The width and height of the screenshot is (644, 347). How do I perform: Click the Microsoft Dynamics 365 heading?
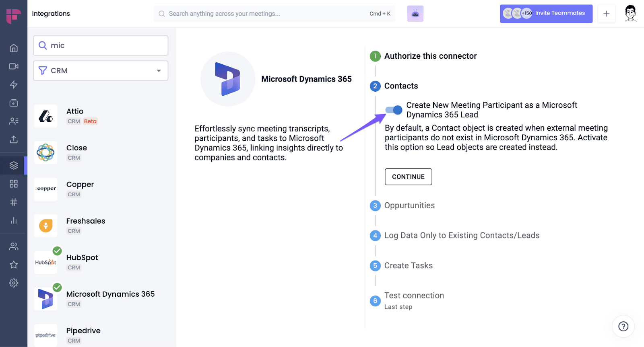[x=306, y=79]
